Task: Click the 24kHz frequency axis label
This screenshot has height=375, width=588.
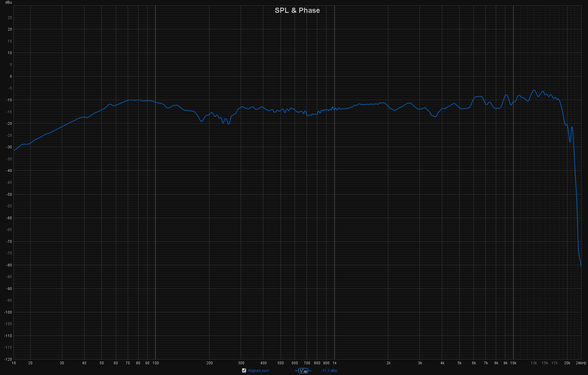Action: pos(581,363)
